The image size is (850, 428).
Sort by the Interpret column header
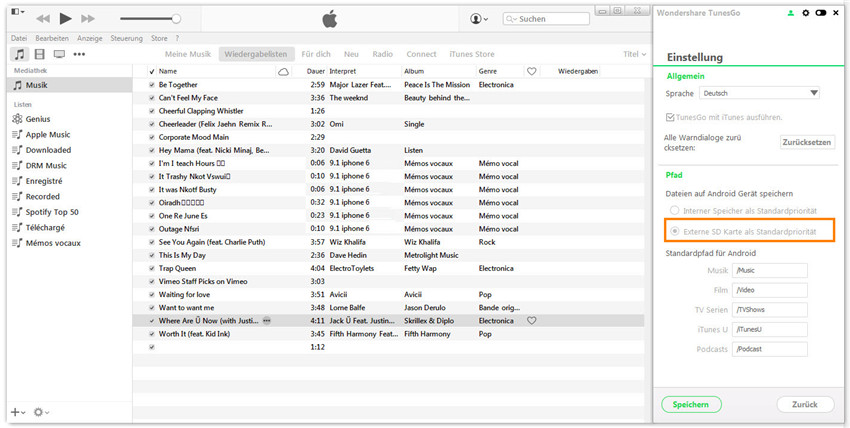(343, 72)
